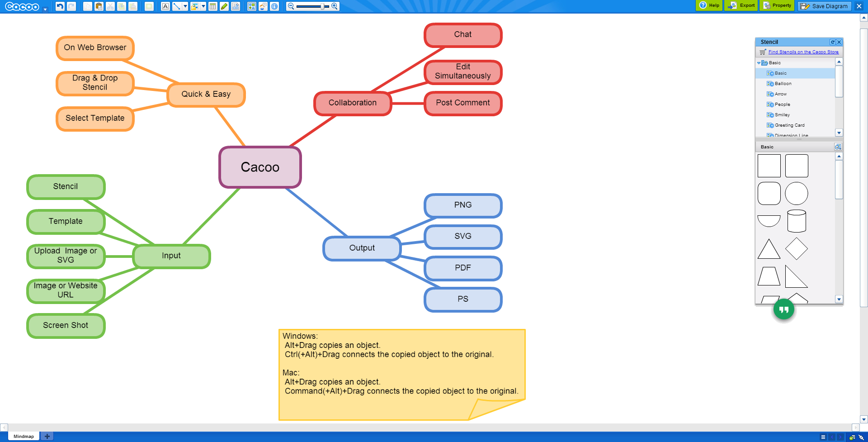Viewport: 868px width, 442px height.
Task: Select the Line tool
Action: (177, 6)
